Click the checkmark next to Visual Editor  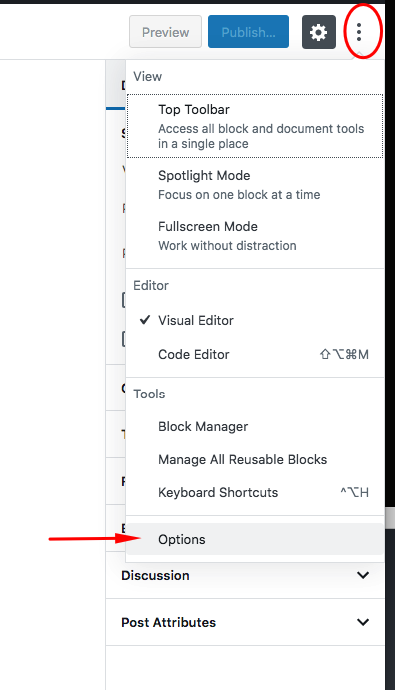click(145, 320)
